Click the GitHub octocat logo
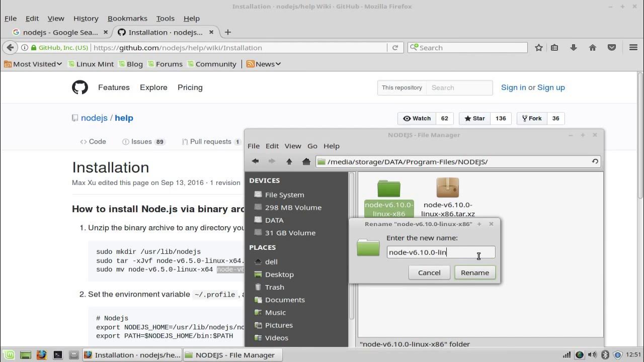The width and height of the screenshot is (644, 362). (x=80, y=87)
